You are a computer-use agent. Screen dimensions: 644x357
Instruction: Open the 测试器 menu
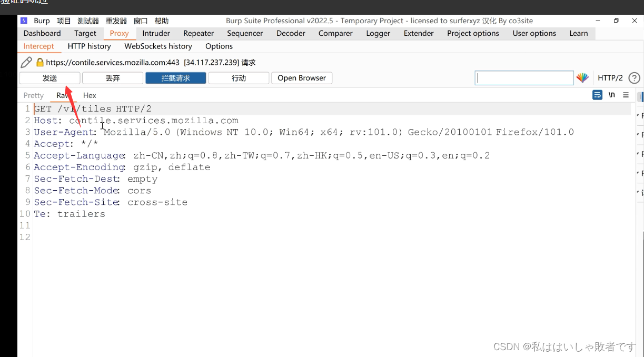point(88,21)
